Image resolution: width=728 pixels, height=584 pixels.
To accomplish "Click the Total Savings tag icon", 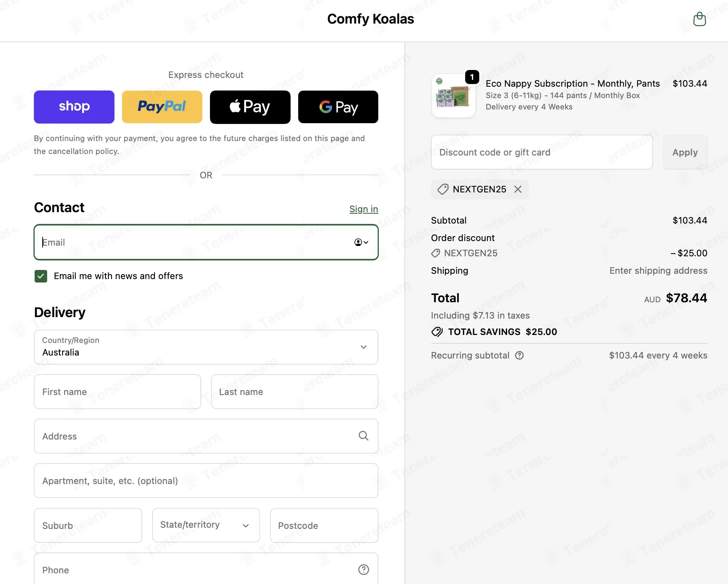I will click(x=437, y=332).
